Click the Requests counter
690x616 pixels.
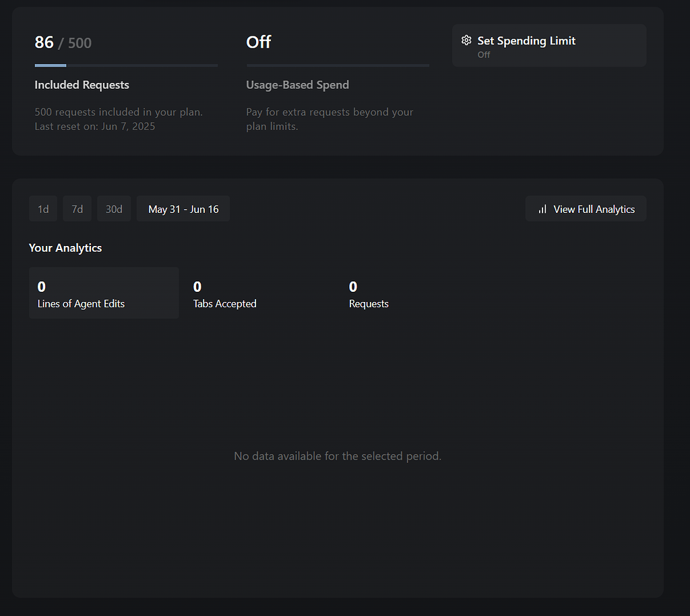(x=369, y=295)
